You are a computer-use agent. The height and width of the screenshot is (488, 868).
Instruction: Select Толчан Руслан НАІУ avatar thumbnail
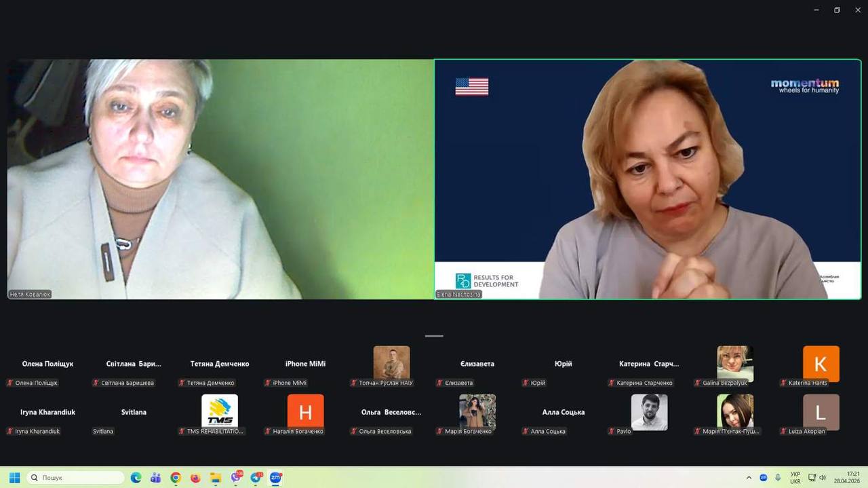click(391, 362)
